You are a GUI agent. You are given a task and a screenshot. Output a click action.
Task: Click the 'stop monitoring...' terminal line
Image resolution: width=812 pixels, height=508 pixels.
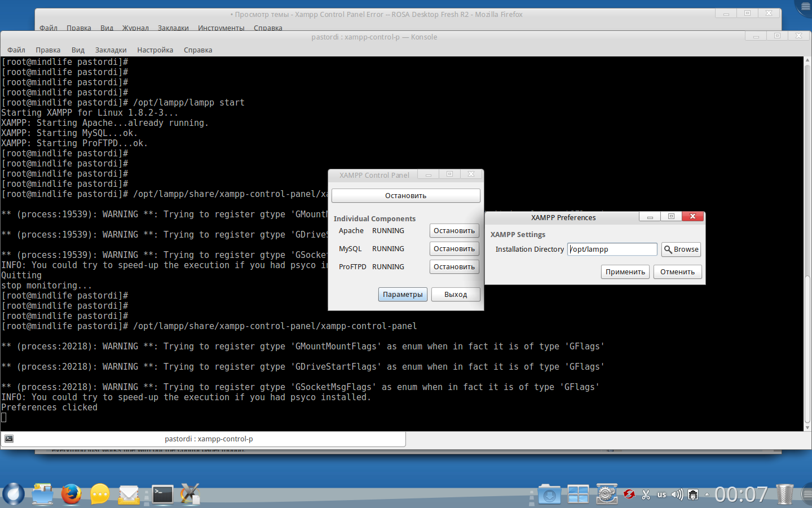point(46,285)
